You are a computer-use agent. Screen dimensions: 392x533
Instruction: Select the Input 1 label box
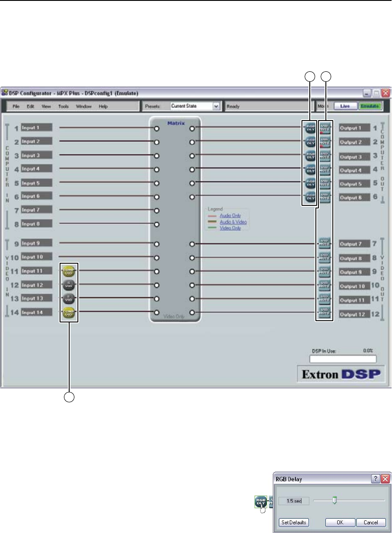pyautogui.click(x=37, y=127)
